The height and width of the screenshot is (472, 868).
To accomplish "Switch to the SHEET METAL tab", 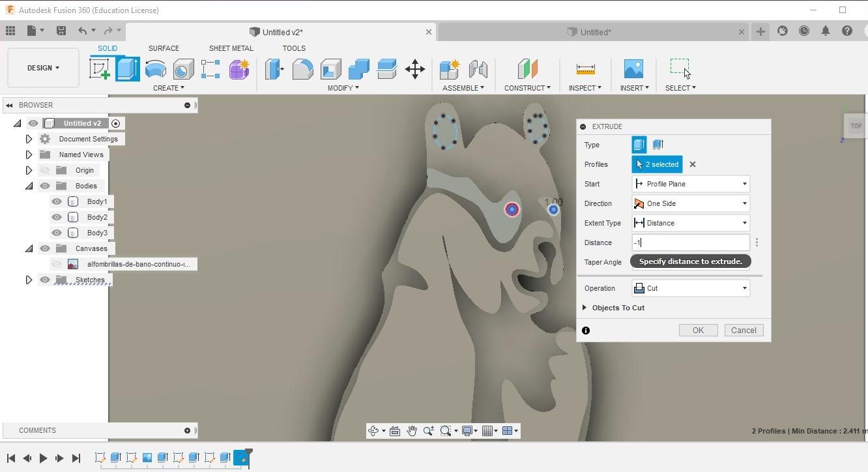I will click(231, 48).
